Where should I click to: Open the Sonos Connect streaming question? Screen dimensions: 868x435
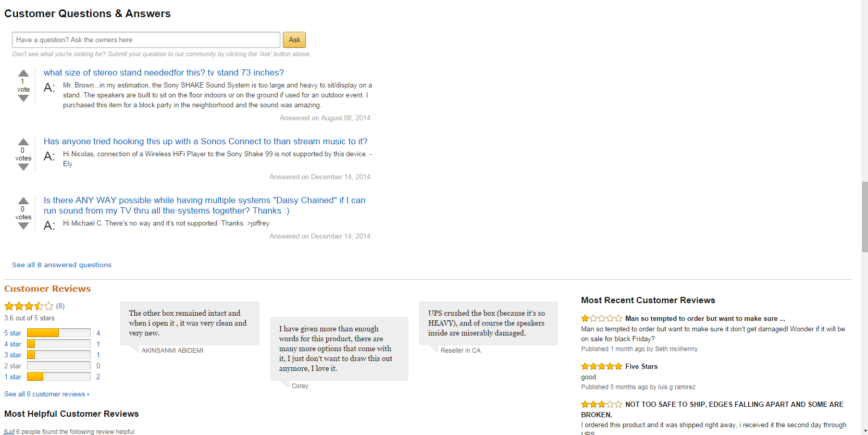(x=205, y=141)
